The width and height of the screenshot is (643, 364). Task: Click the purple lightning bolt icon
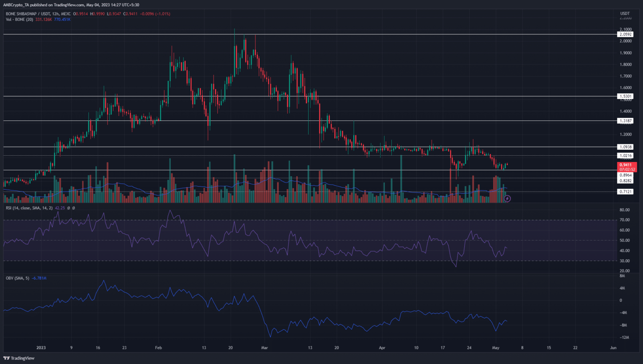point(507,199)
